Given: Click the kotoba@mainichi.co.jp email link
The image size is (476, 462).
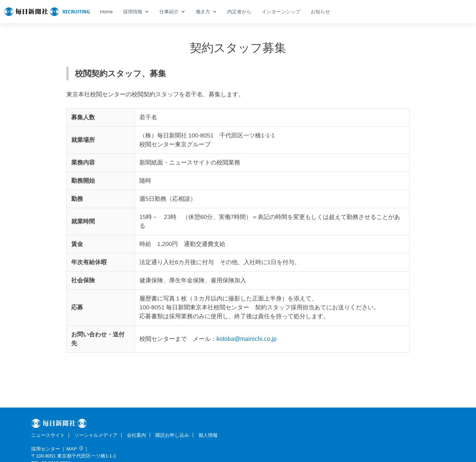Looking at the screenshot, I should click(247, 339).
